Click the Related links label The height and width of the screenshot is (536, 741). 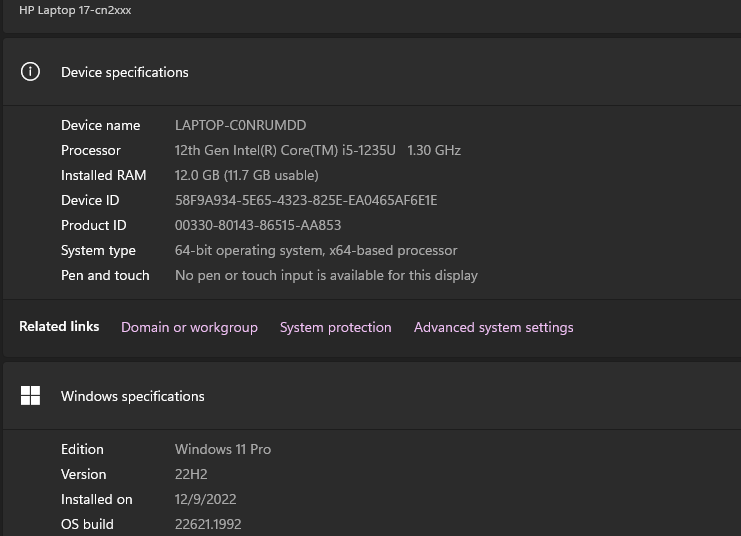pyautogui.click(x=59, y=327)
